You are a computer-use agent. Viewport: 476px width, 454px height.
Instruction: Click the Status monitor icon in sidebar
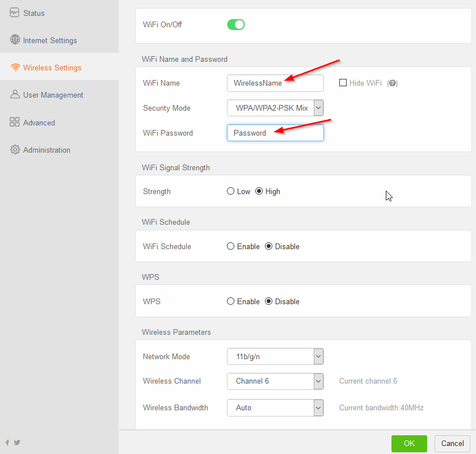point(15,12)
